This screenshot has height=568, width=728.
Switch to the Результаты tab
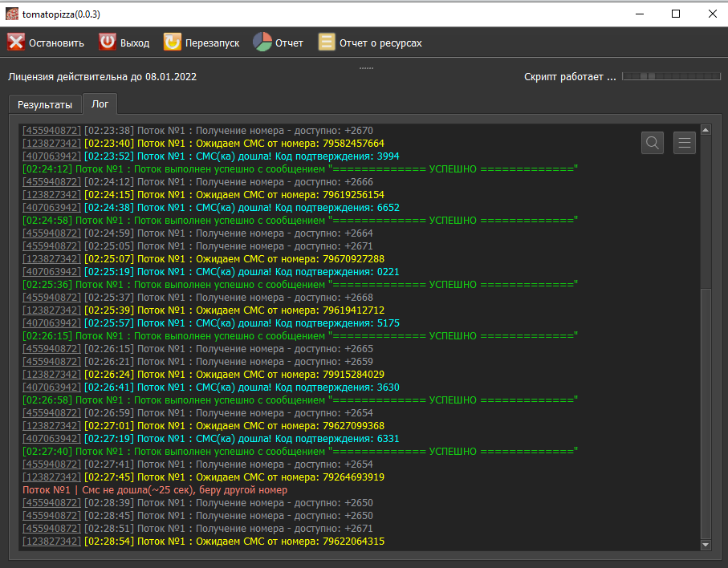45,105
